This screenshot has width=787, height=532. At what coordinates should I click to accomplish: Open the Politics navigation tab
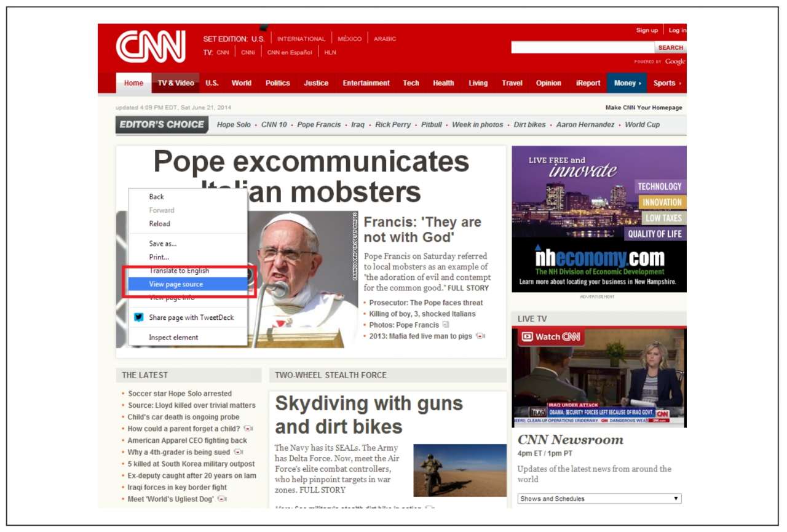(277, 83)
